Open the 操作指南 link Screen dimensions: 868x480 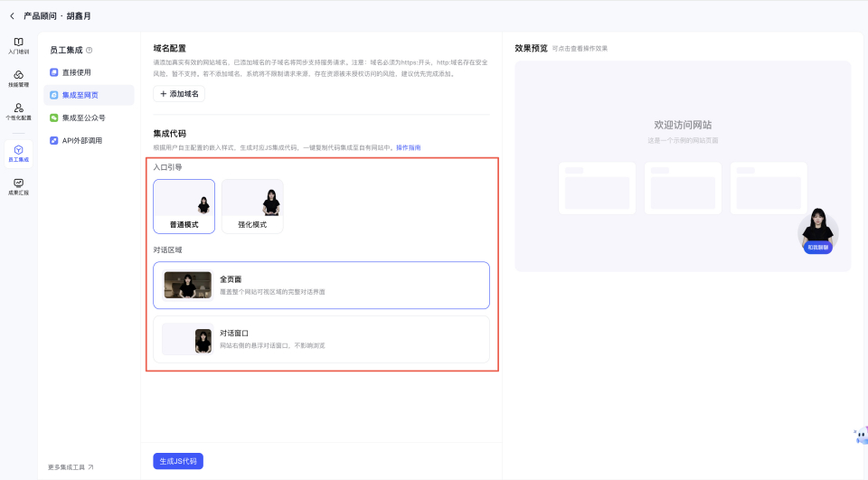pos(408,147)
